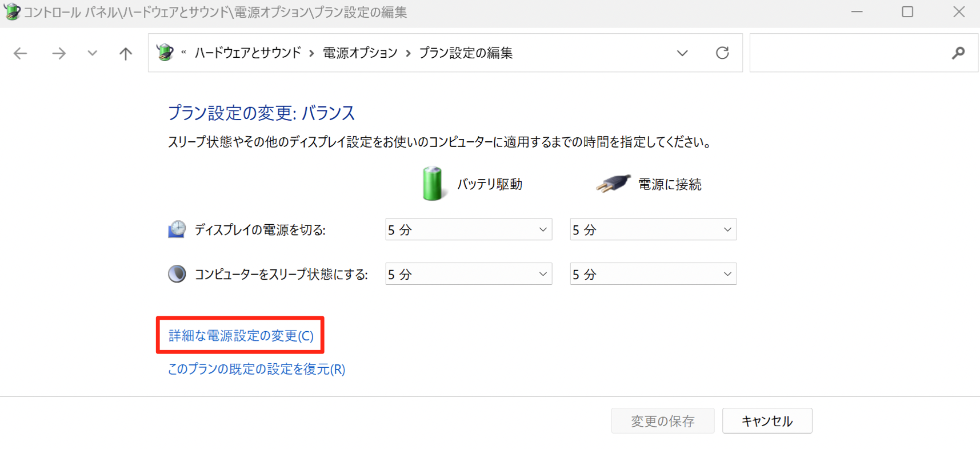Select ハードウェアとサウンド breadcrumb
Viewport: 980px width, 449px height.
[247, 53]
